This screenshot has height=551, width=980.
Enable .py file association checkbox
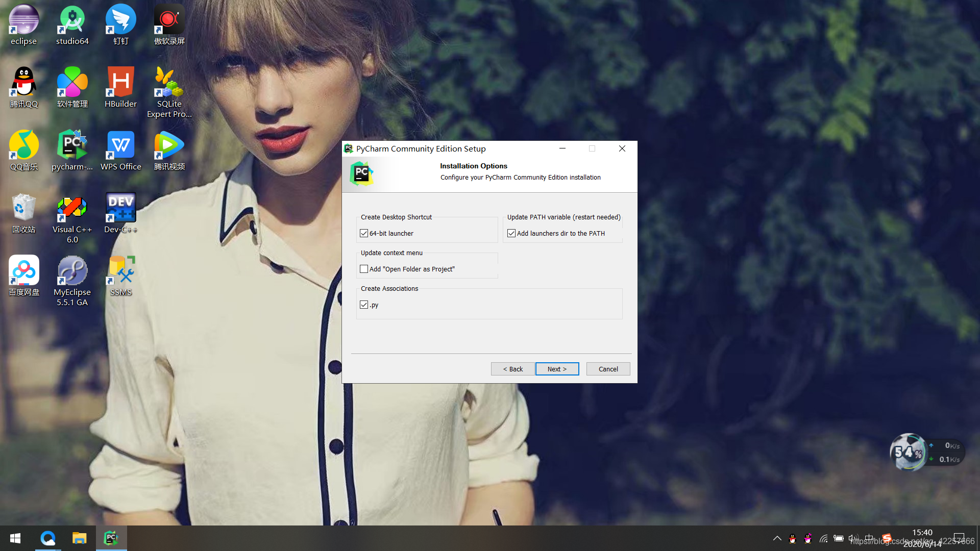[x=364, y=305]
